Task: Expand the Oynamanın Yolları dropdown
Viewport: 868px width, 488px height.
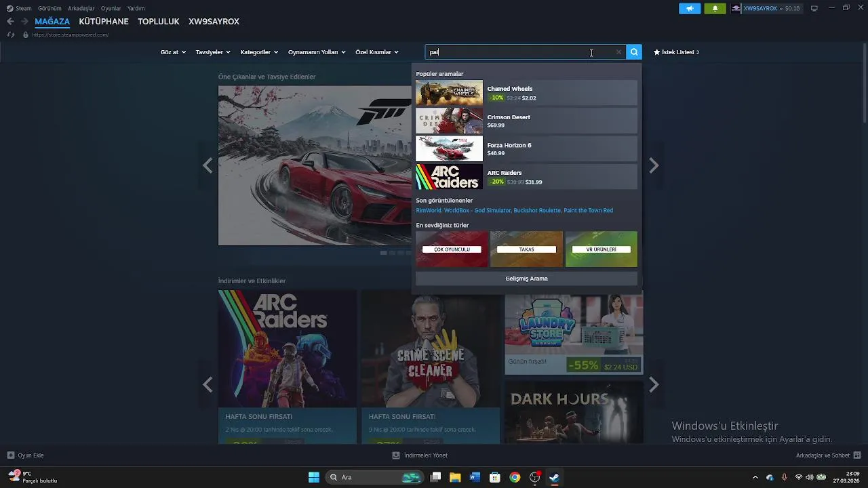Action: (x=317, y=52)
